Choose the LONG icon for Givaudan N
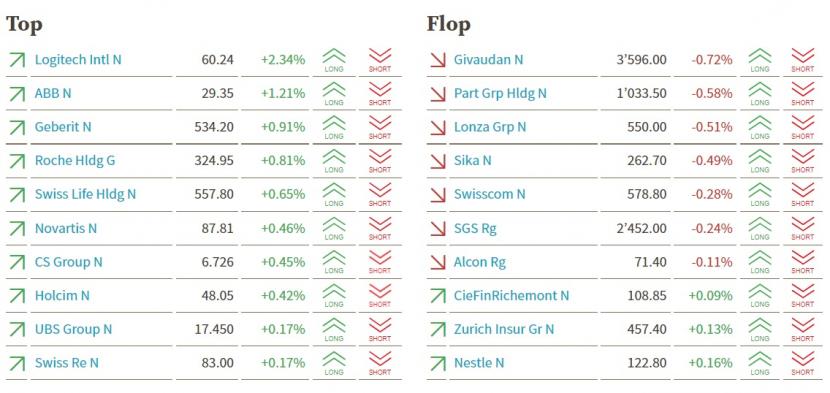Viewport: 830px width, 393px height. point(760,60)
